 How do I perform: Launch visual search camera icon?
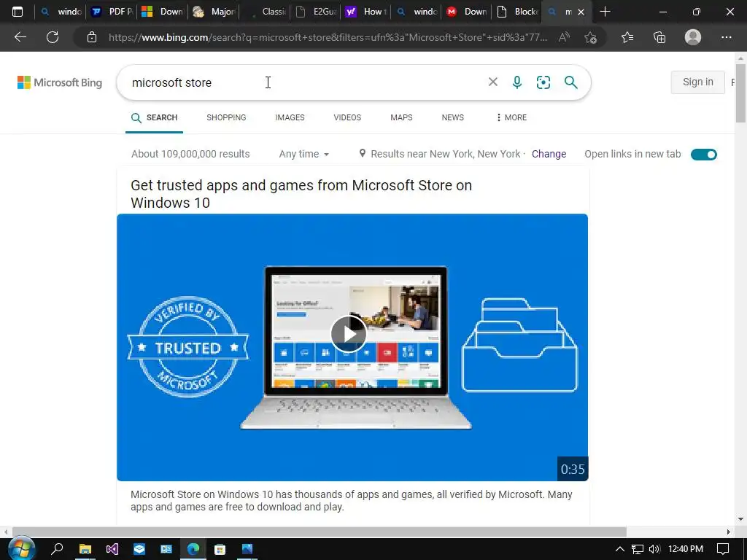point(543,82)
